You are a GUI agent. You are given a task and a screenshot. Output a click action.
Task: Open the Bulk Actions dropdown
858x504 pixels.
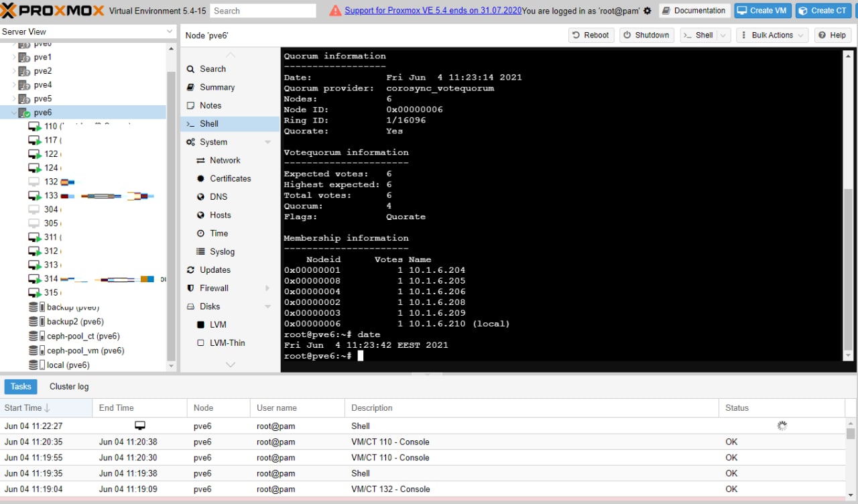(772, 36)
